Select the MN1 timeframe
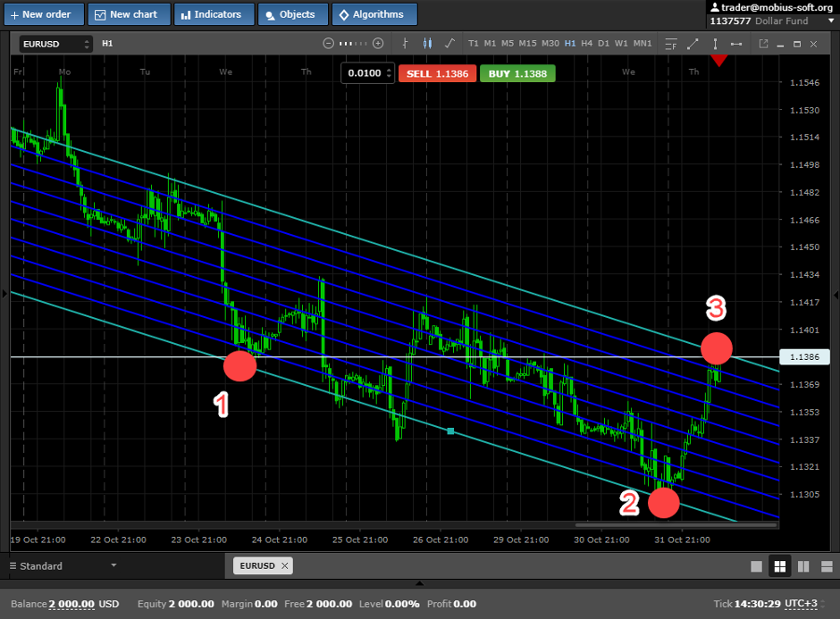The height and width of the screenshot is (619, 840). [x=643, y=44]
